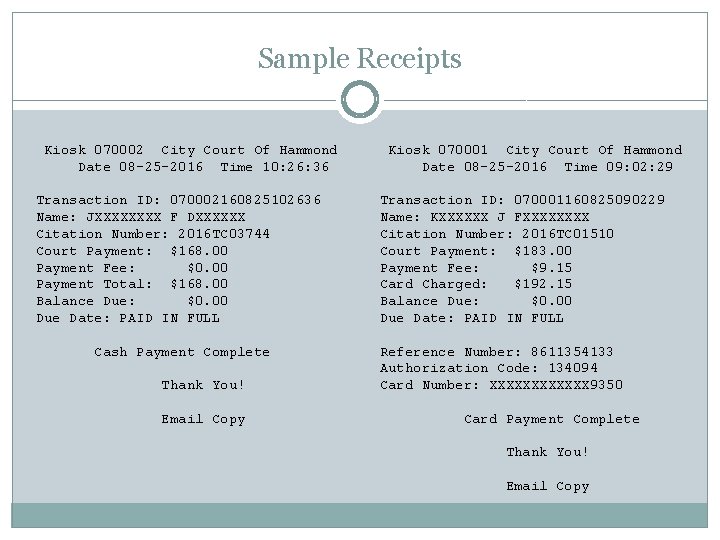Screen dimensions: 720x540
Task: Click Balance Due line on right receipt
Action: tap(476, 301)
